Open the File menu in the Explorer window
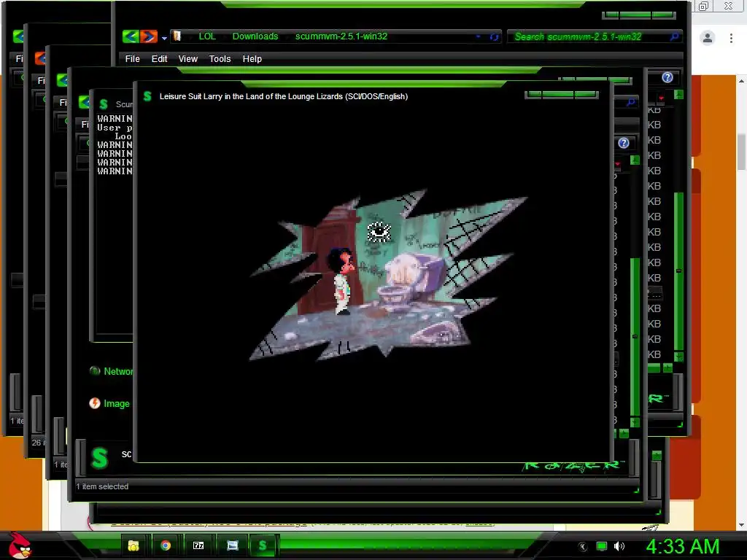The width and height of the screenshot is (747, 560). tap(133, 58)
